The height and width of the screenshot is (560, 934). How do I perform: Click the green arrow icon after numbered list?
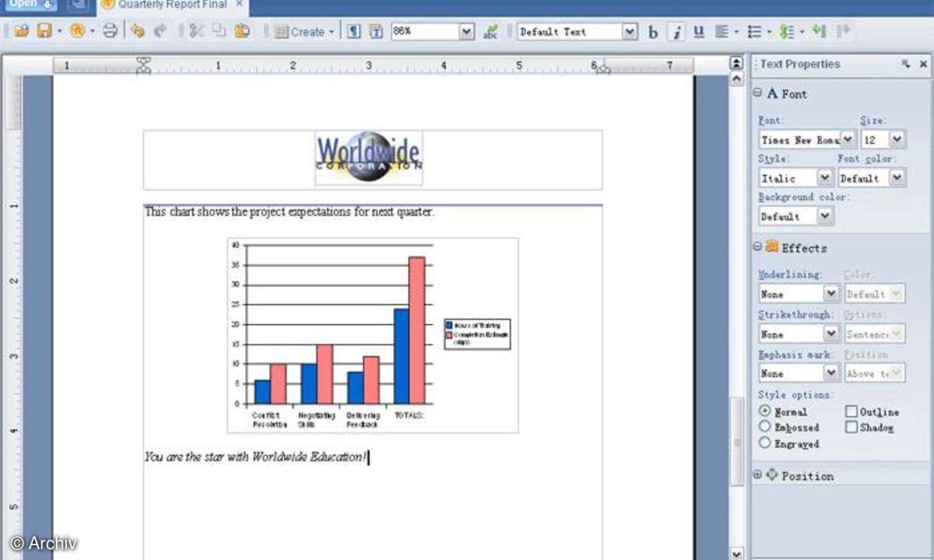coord(818,31)
